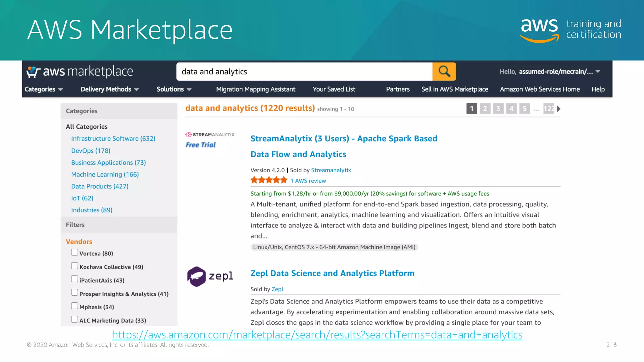
Task: Open the Partners menu item
Action: [x=398, y=89]
